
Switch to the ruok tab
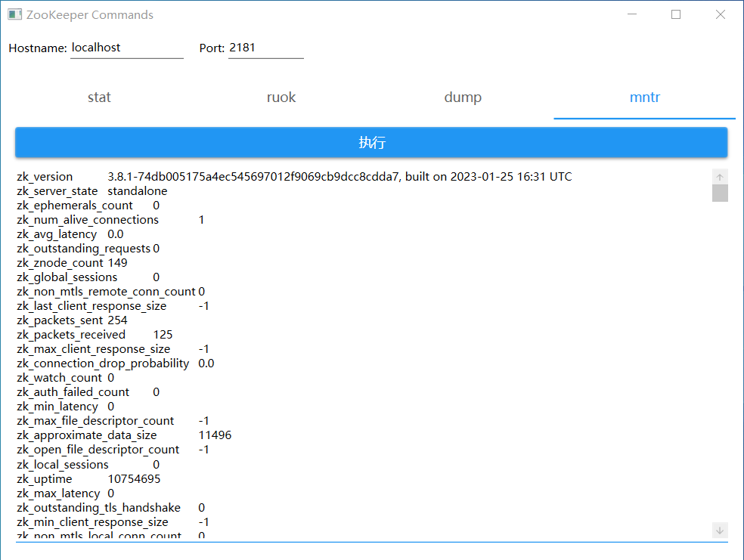(x=281, y=97)
